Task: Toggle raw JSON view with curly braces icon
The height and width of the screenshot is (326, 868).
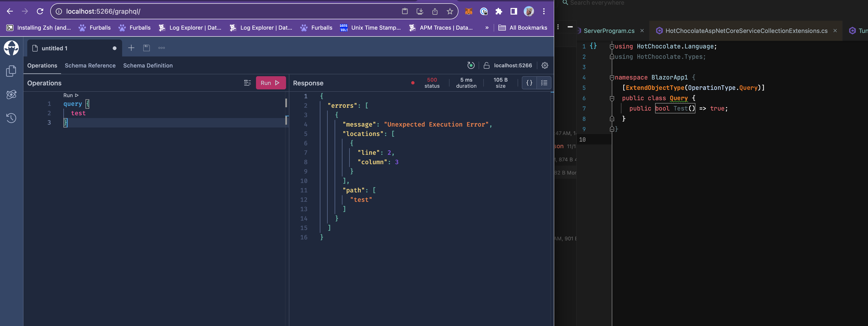Action: tap(529, 83)
